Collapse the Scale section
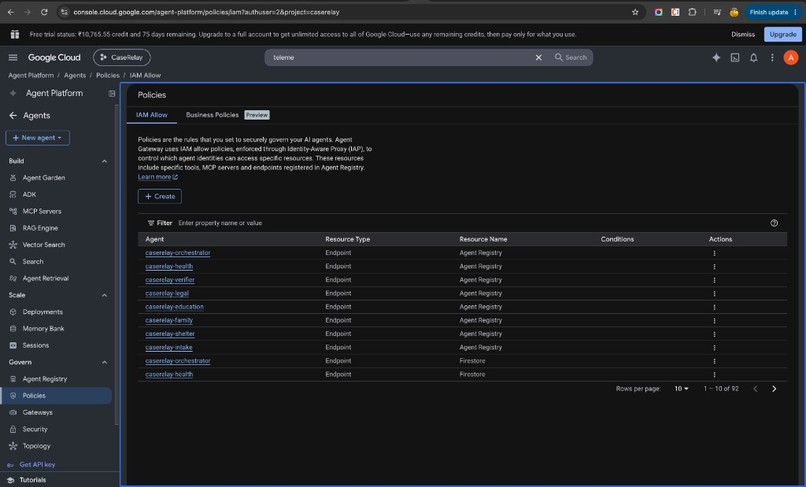The height and width of the screenshot is (487, 806). tap(105, 295)
